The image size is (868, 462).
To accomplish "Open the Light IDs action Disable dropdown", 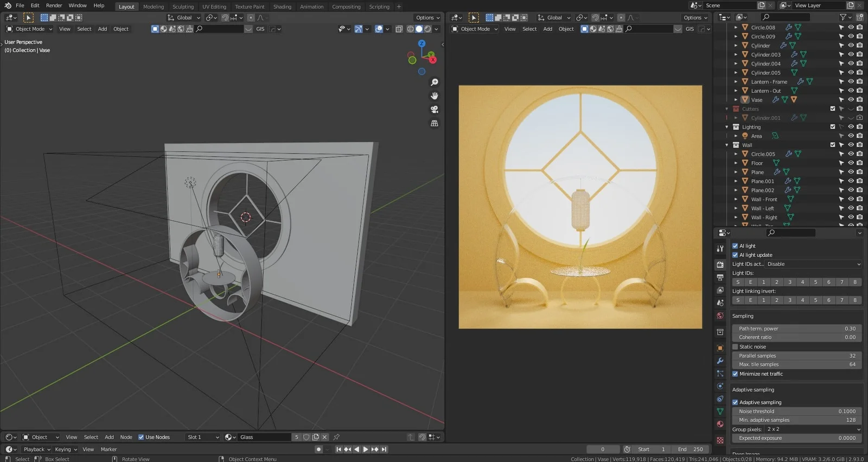I will point(813,264).
